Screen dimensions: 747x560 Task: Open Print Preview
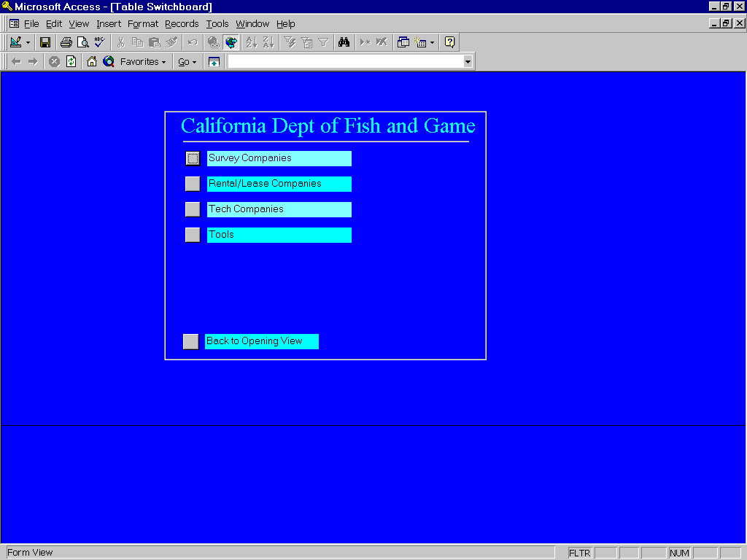pyautogui.click(x=83, y=42)
